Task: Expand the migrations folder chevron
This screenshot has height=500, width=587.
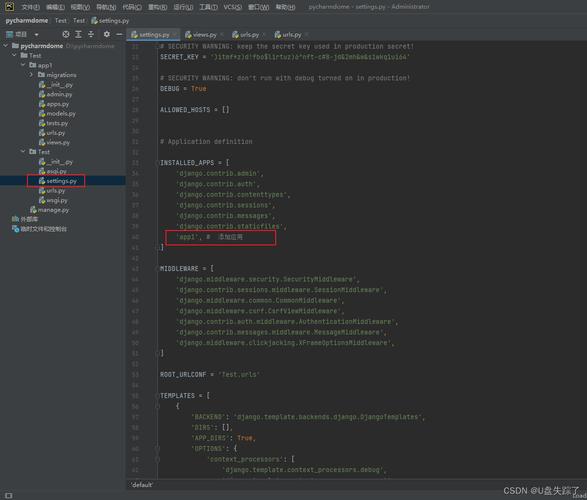Action: [x=31, y=75]
